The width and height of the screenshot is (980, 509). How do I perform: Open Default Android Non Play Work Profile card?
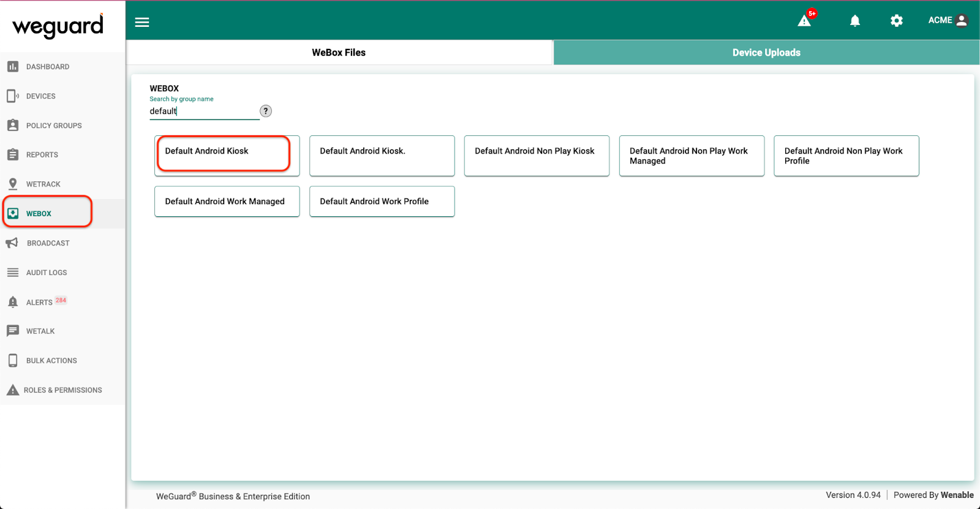point(846,156)
